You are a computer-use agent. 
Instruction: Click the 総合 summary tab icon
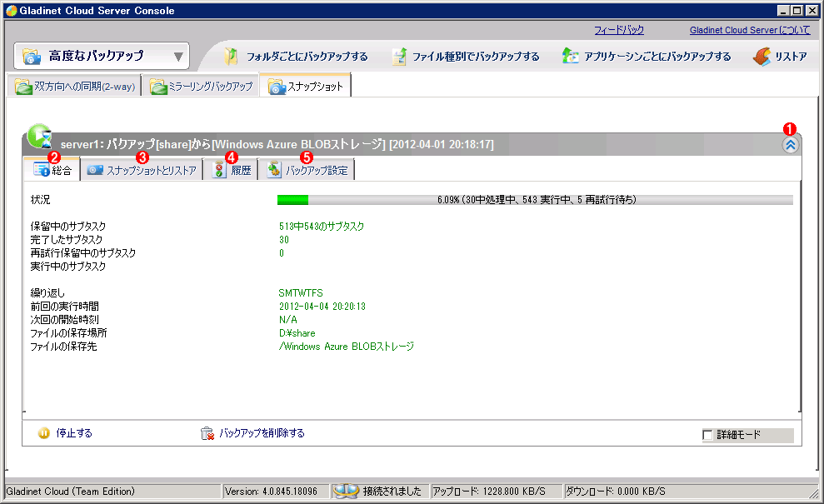pos(42,170)
